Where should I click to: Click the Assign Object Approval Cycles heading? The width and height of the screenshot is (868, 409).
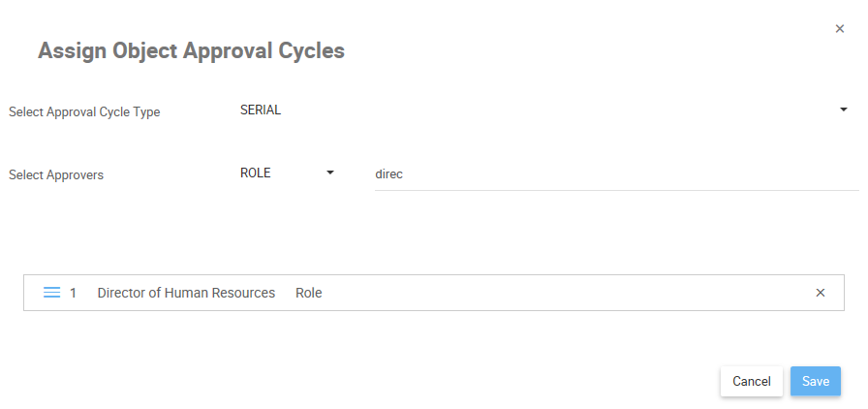[x=191, y=51]
